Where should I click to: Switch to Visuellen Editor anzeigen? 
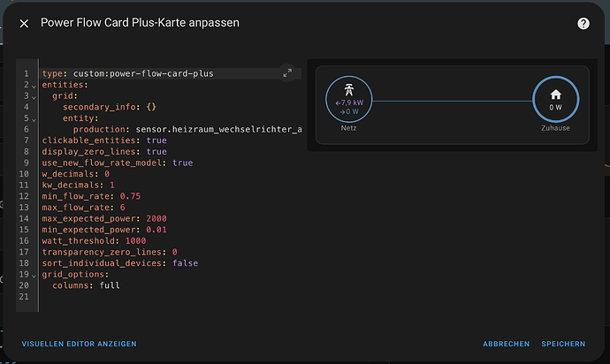tap(79, 344)
